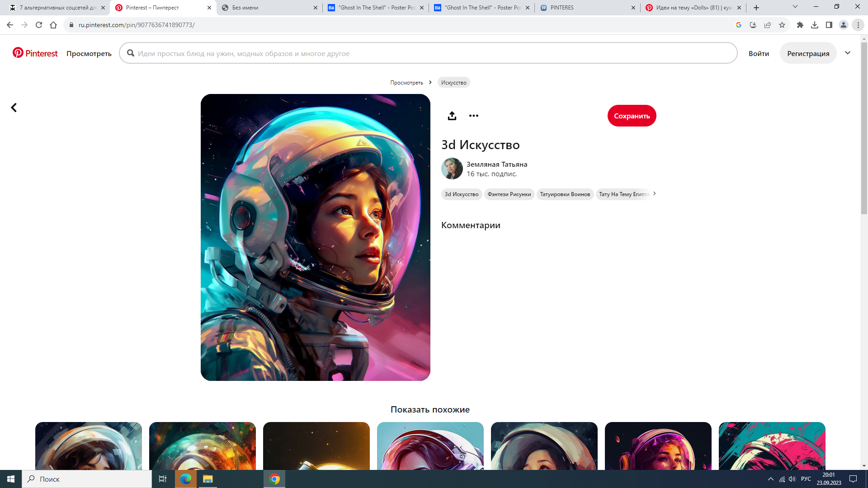Viewport: 868px width, 488px height.
Task: Open the first similar pin thumbnail
Action: [x=89, y=446]
